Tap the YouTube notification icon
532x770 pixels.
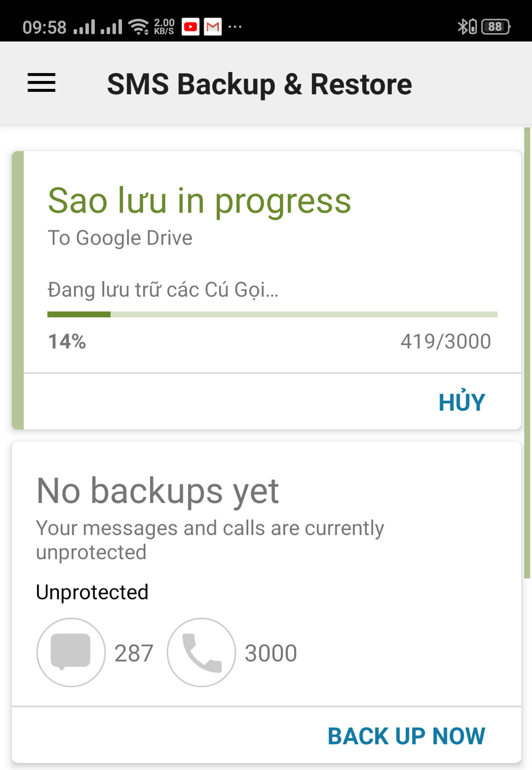(x=190, y=26)
